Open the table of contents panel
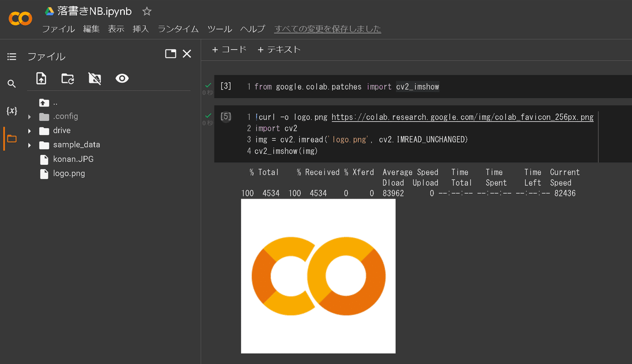The image size is (632, 364). pyautogui.click(x=12, y=56)
